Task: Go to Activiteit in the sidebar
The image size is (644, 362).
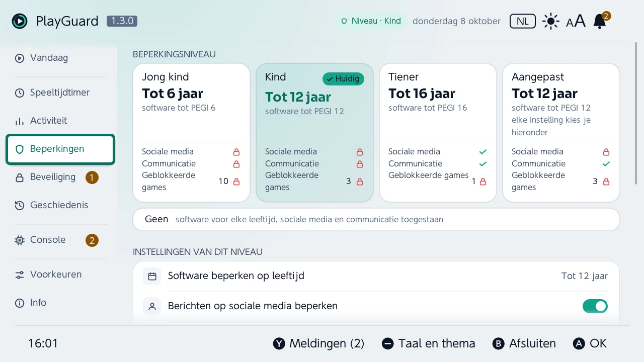Action: pyautogui.click(x=60, y=121)
